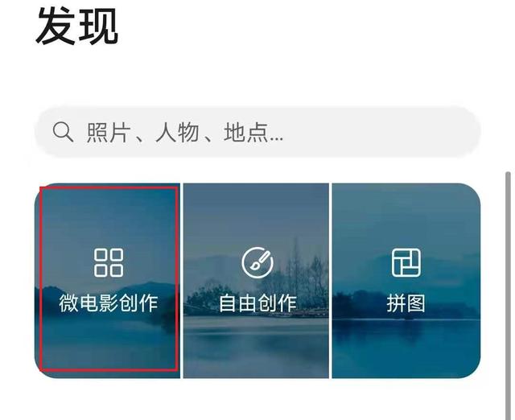Screen dimensions: 515x420
Task: Click the magnifying glass search icon
Action: [63, 132]
